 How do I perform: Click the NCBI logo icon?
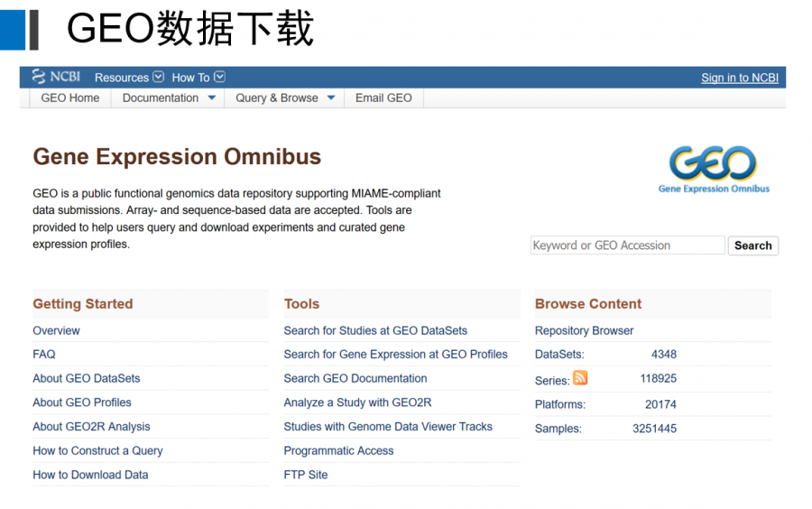click(56, 78)
